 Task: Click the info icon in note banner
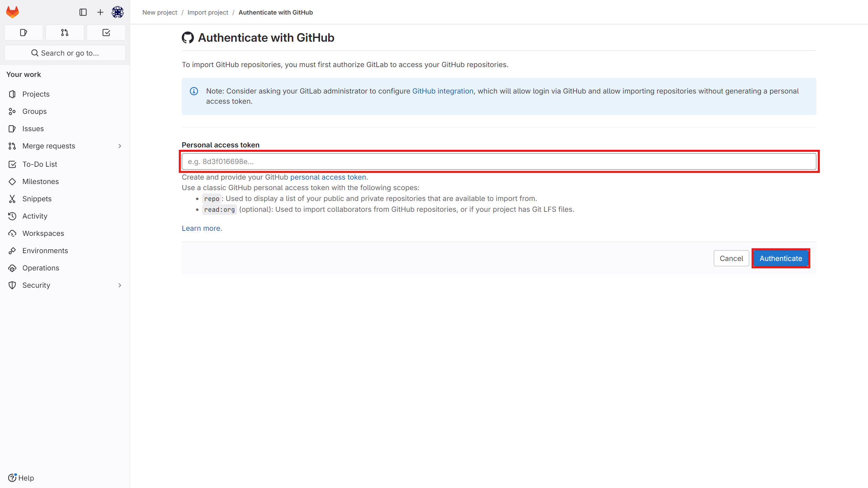click(194, 91)
